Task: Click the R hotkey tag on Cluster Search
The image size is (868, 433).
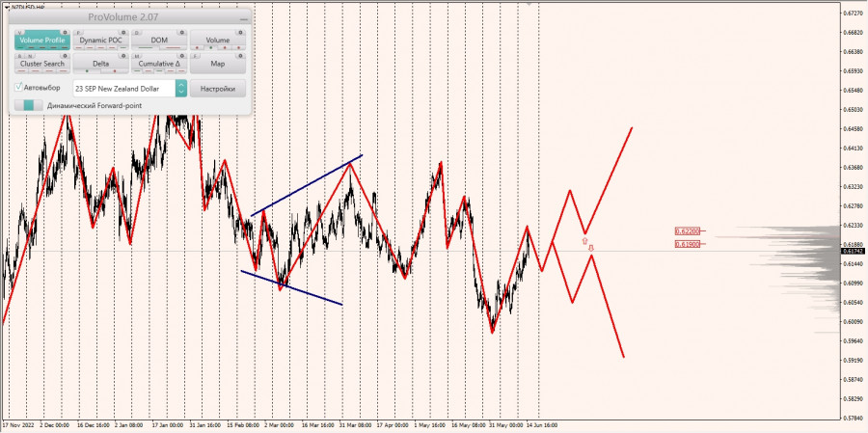Action: (20, 57)
